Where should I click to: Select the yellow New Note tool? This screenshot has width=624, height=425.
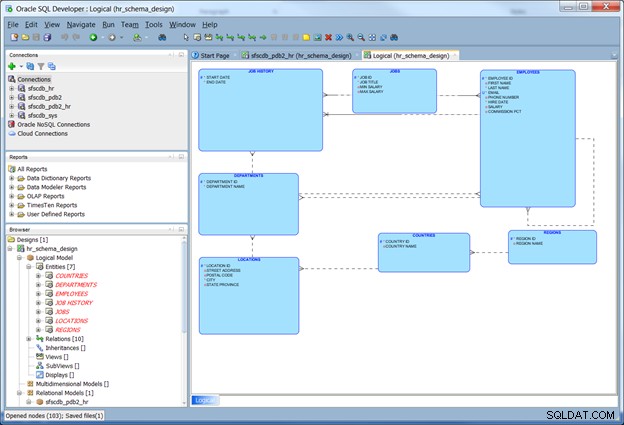coord(306,37)
